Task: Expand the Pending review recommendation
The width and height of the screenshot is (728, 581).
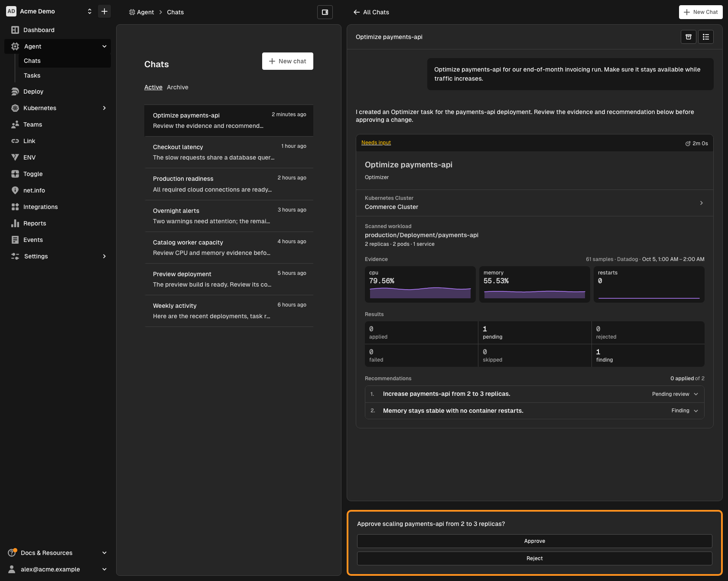Action: (535, 394)
